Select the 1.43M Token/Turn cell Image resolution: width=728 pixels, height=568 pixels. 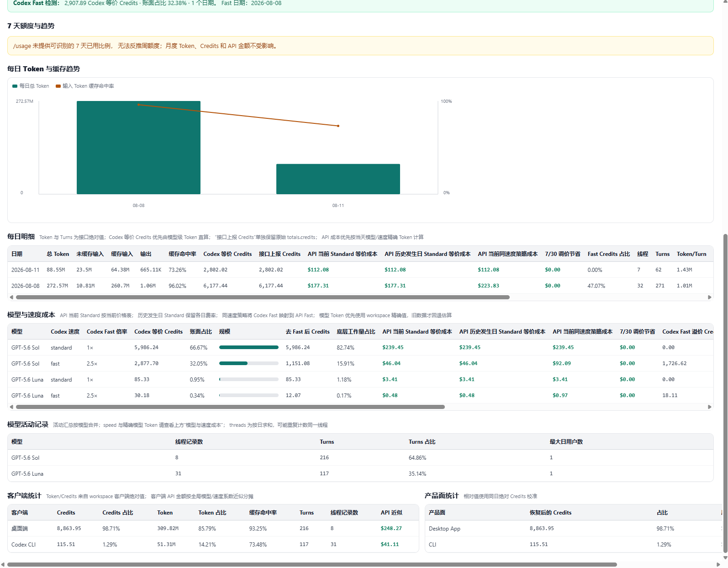tap(685, 270)
